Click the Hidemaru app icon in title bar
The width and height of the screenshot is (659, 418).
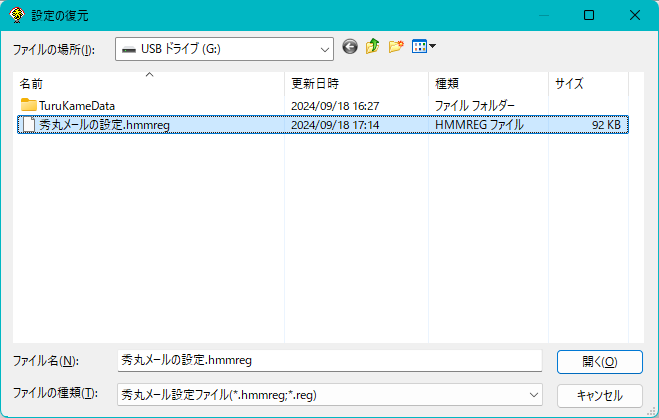(17, 15)
